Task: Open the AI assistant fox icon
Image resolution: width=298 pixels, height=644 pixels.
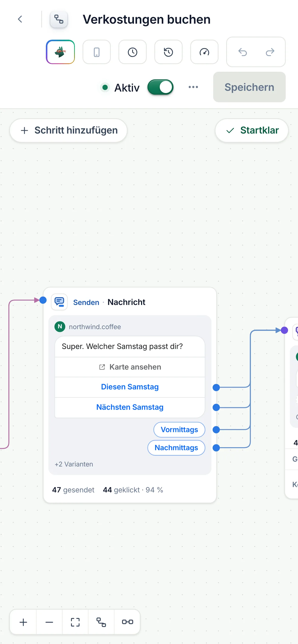Action: (x=60, y=52)
